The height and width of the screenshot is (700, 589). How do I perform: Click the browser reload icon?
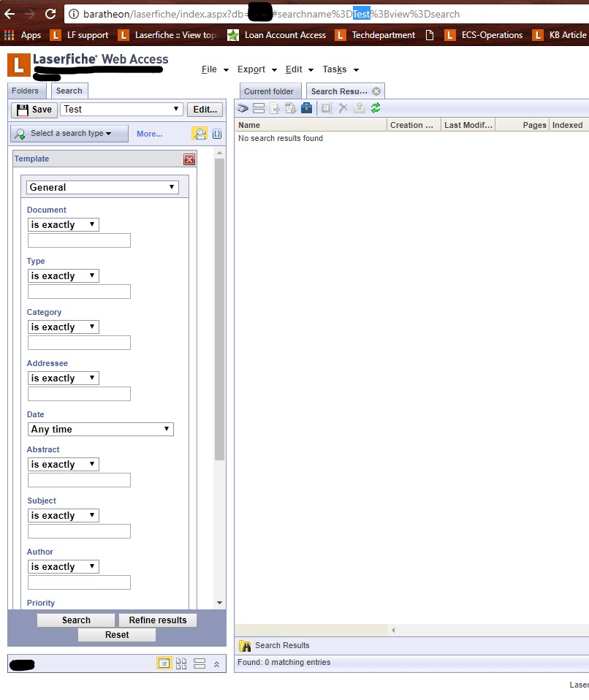50,14
